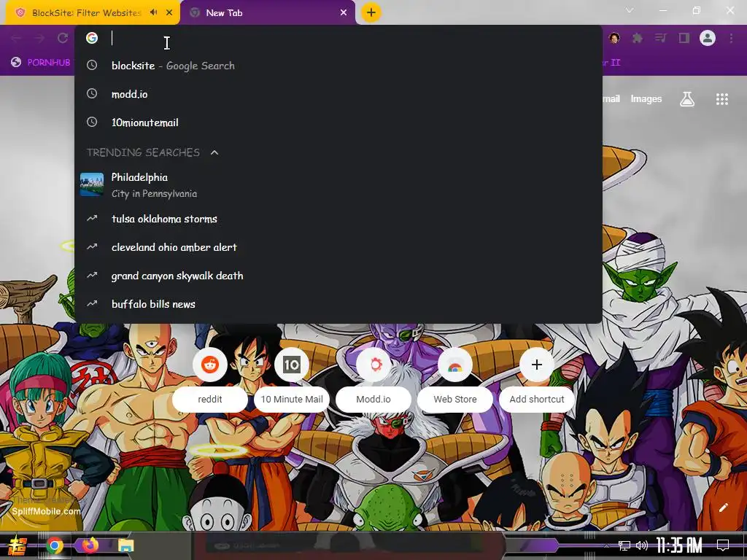
Task: Open the Search Labs flask icon
Action: tap(687, 99)
